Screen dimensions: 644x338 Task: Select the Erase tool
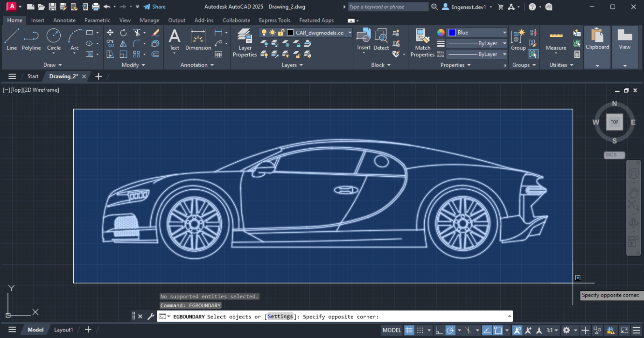[x=155, y=33]
